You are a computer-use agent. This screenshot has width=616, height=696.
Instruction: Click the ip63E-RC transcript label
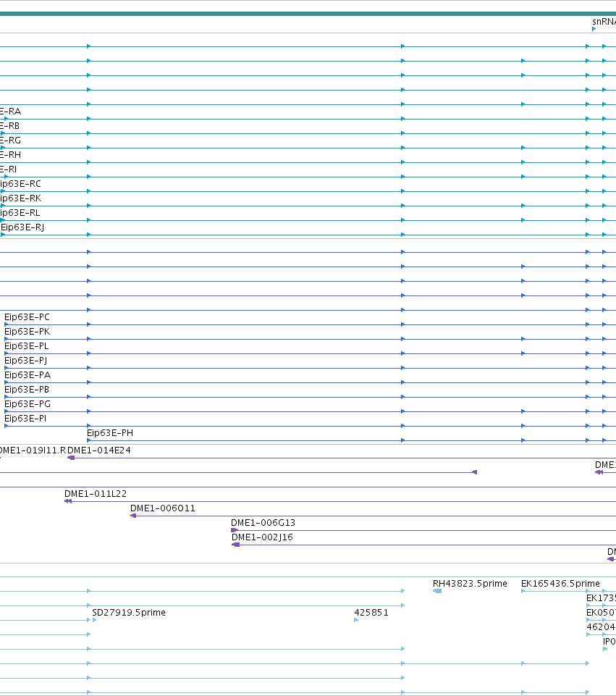point(20,184)
